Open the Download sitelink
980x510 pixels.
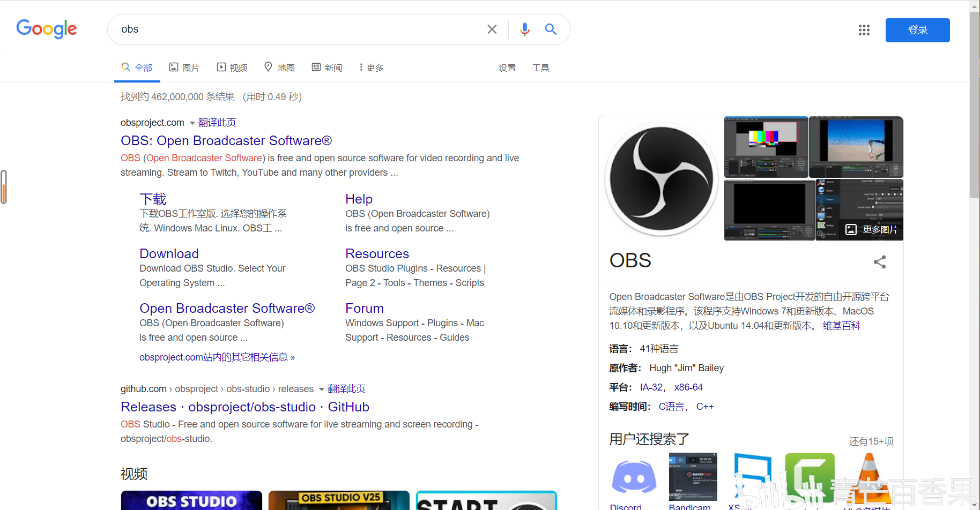pyautogui.click(x=169, y=254)
